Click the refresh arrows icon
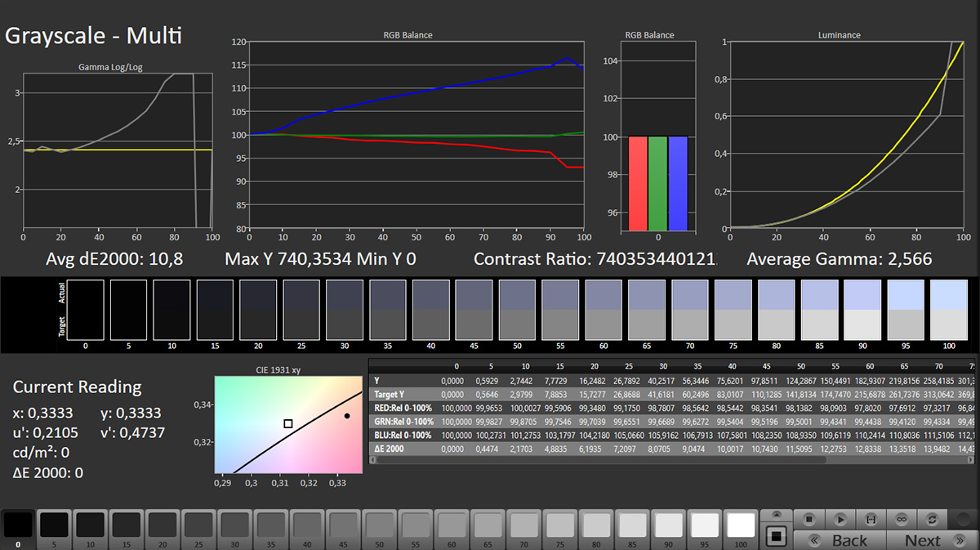The width and height of the screenshot is (980, 550). click(x=933, y=518)
